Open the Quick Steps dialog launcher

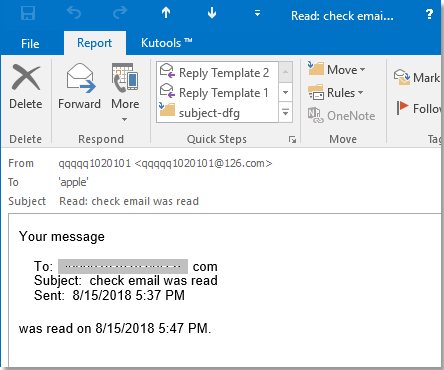(x=292, y=140)
